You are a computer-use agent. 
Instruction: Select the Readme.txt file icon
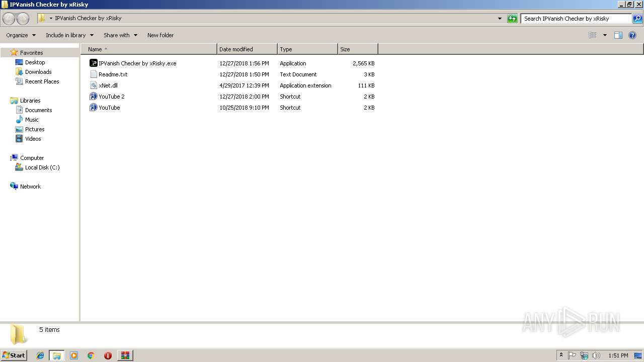pos(93,74)
